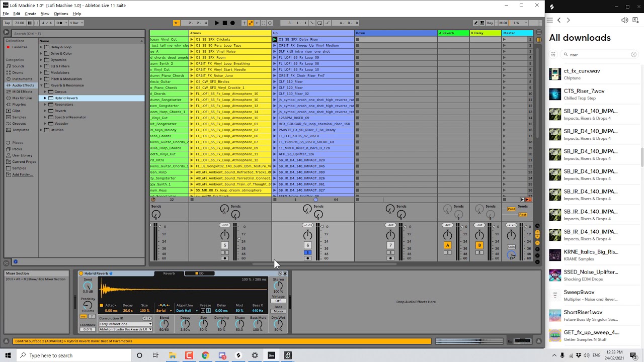
Task: Select MIDI Effects in browser categories
Action: pyautogui.click(x=22, y=92)
